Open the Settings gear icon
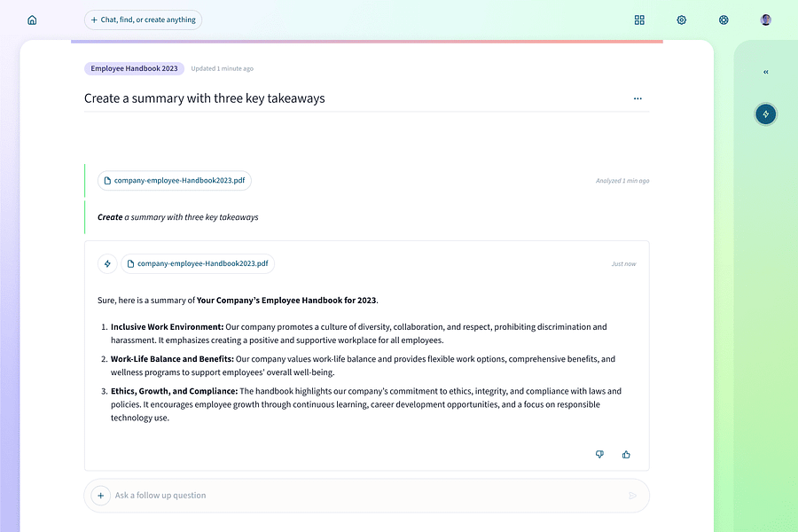 681,19
